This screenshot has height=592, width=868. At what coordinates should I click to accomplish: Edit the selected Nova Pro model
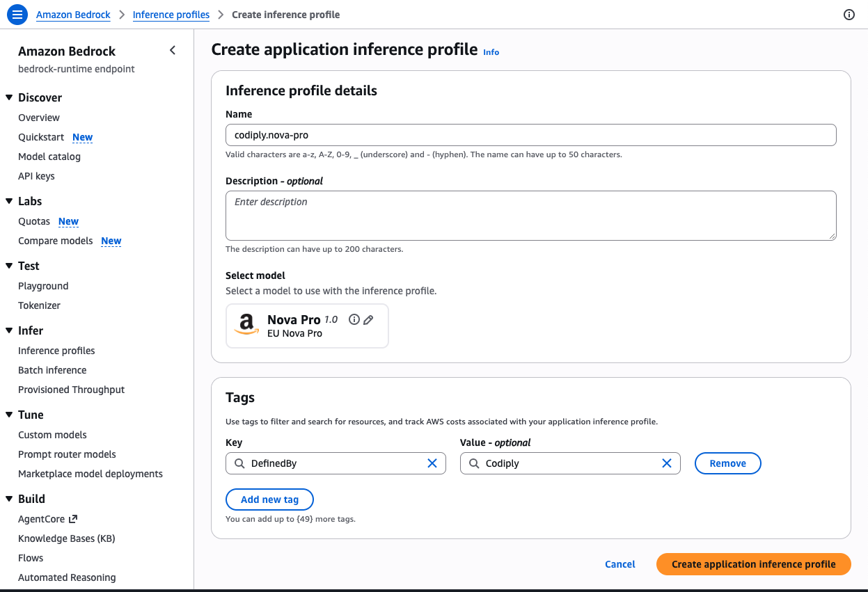click(x=368, y=320)
